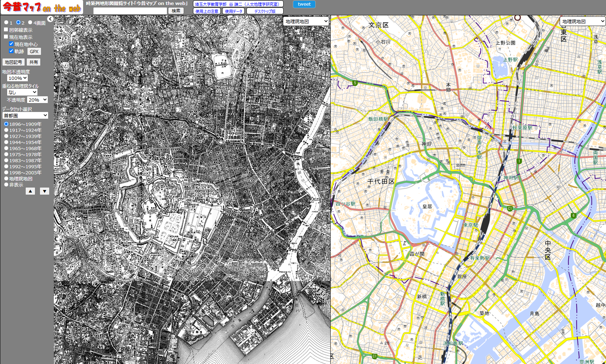This screenshot has height=364, width=606.
Task: Select the 1927～1939年 period
Action: 6,136
